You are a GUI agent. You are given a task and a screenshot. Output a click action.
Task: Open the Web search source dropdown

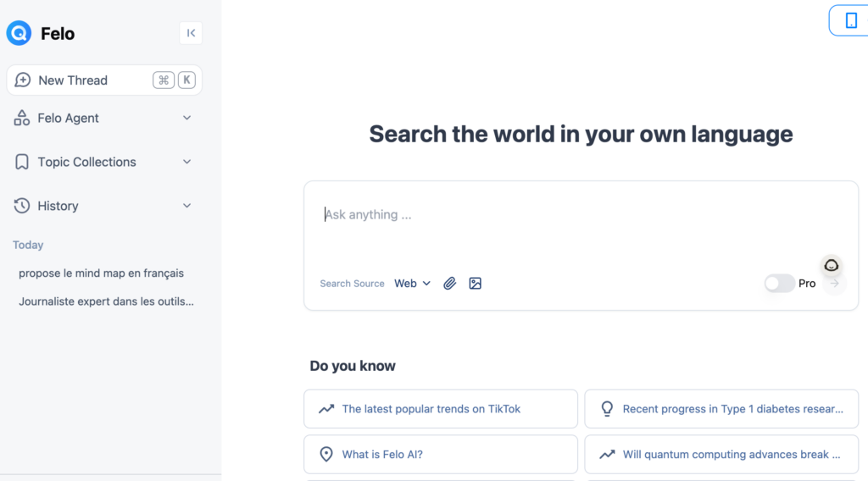point(413,284)
